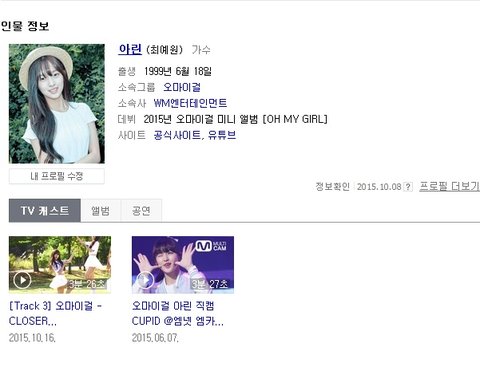Open the 오마이걸 아린 직캠 CUPID title link
The image size is (480, 371).
click(x=178, y=313)
